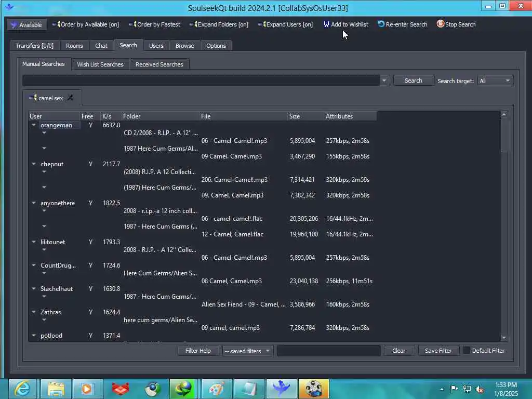Sort results by Size column
The height and width of the screenshot is (399, 532).
(305, 116)
